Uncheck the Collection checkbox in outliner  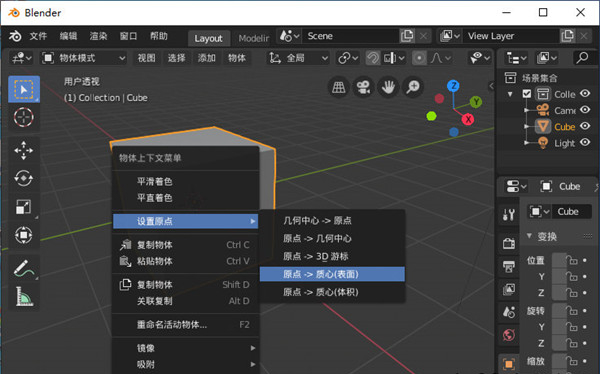tap(527, 94)
